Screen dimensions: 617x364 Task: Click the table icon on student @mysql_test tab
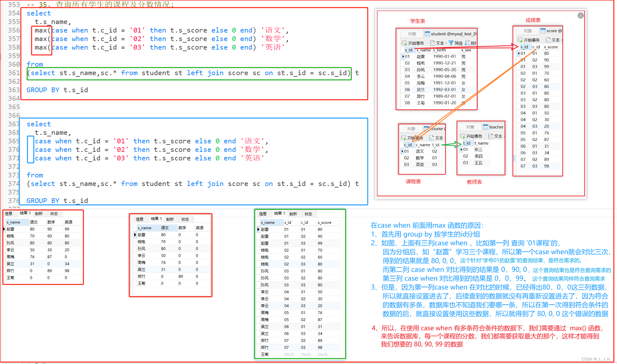tap(427, 34)
